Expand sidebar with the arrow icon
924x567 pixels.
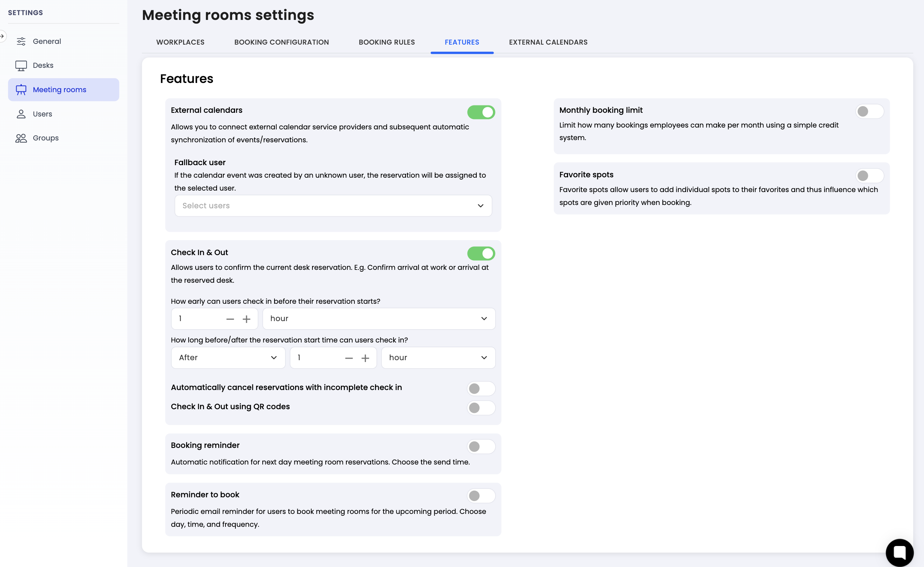[x=2, y=36]
